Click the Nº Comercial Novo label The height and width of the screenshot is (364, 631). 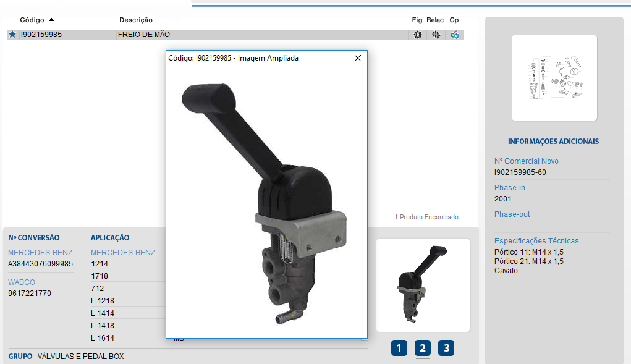tap(526, 161)
